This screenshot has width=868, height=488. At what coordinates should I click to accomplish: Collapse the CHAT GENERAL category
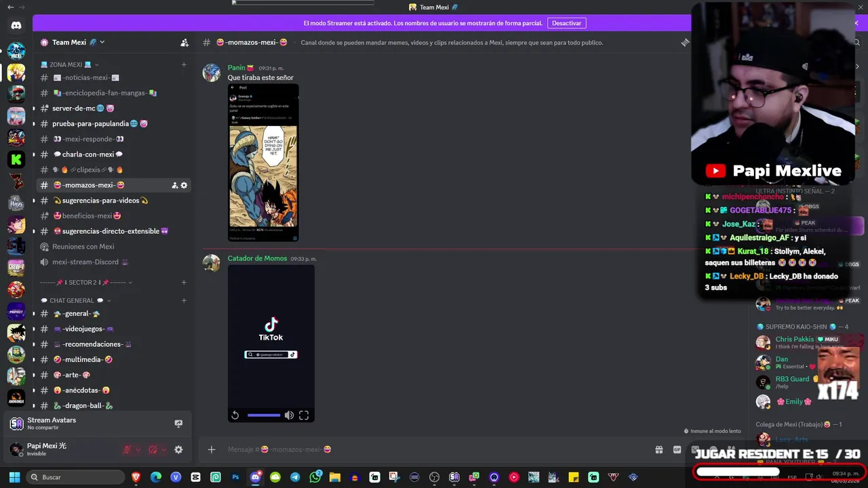pos(76,300)
